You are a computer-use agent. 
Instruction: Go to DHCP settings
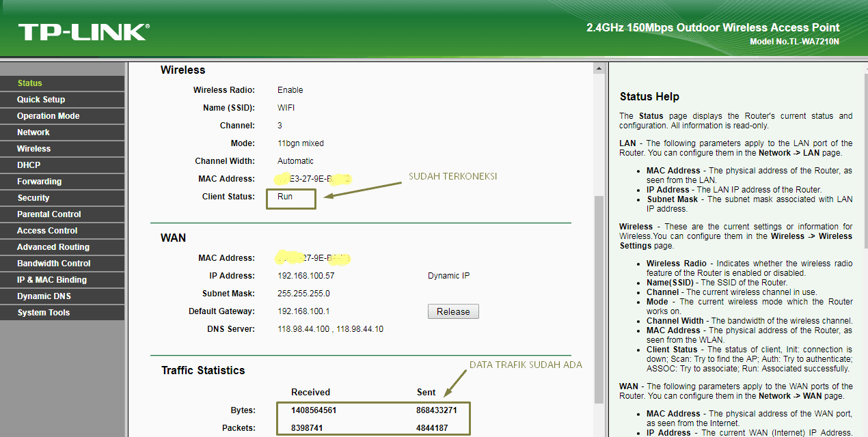click(62, 165)
